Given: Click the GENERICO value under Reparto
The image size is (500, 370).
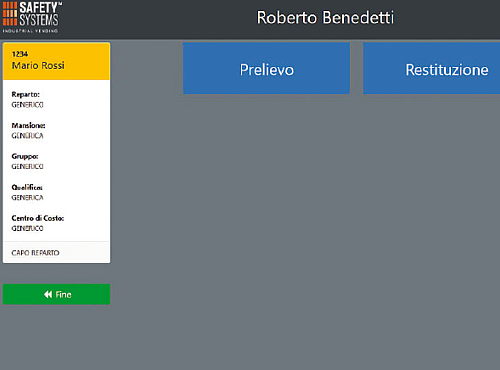Looking at the screenshot, I should point(27,105).
